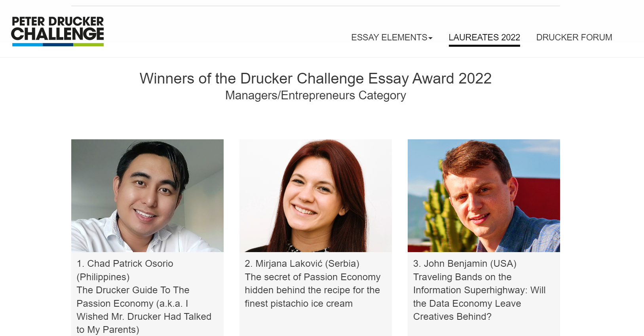Click the 'to My Parents)' text line
The height and width of the screenshot is (336, 644).
click(108, 330)
